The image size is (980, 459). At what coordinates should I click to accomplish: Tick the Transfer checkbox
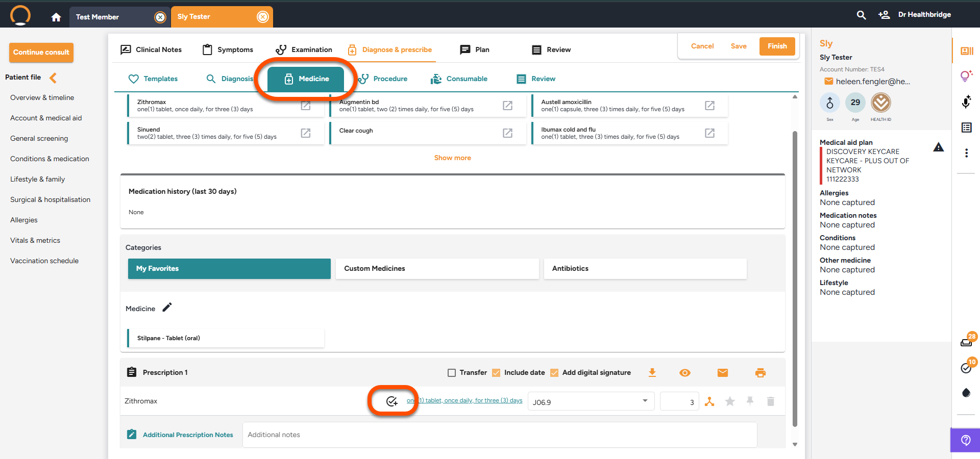pos(452,373)
